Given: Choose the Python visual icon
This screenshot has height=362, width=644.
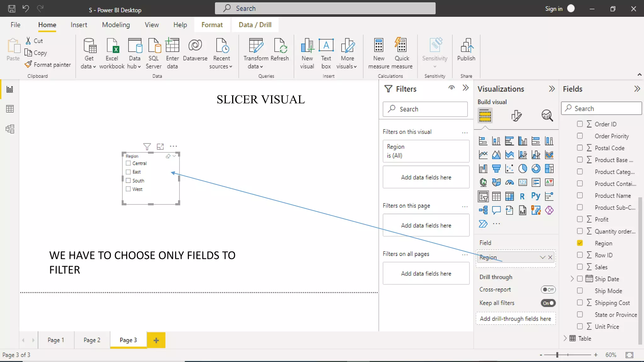Looking at the screenshot, I should 536,196.
